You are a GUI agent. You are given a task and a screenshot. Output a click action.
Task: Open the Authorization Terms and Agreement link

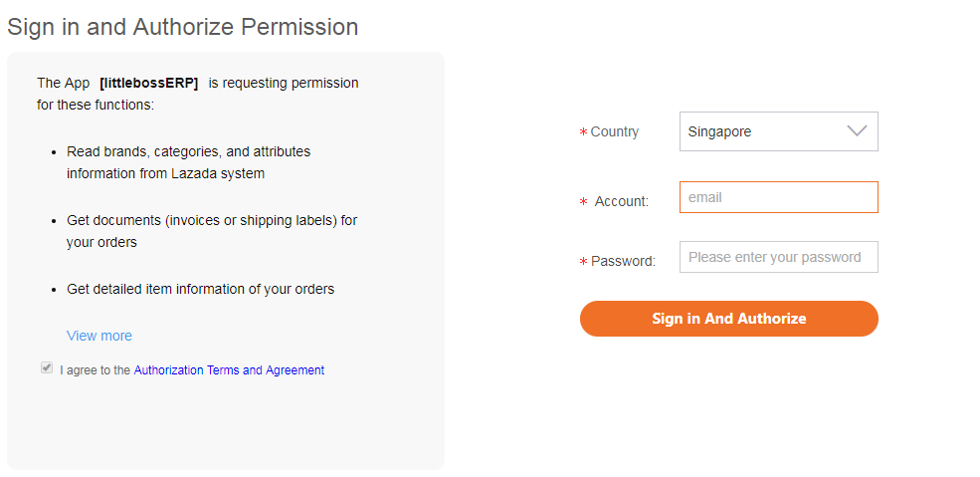click(x=229, y=370)
